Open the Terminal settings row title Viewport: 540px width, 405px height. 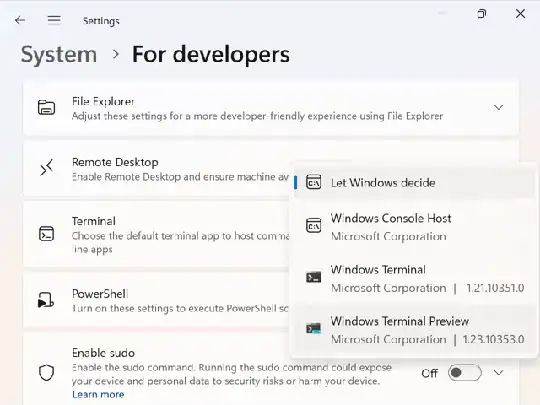[94, 221]
